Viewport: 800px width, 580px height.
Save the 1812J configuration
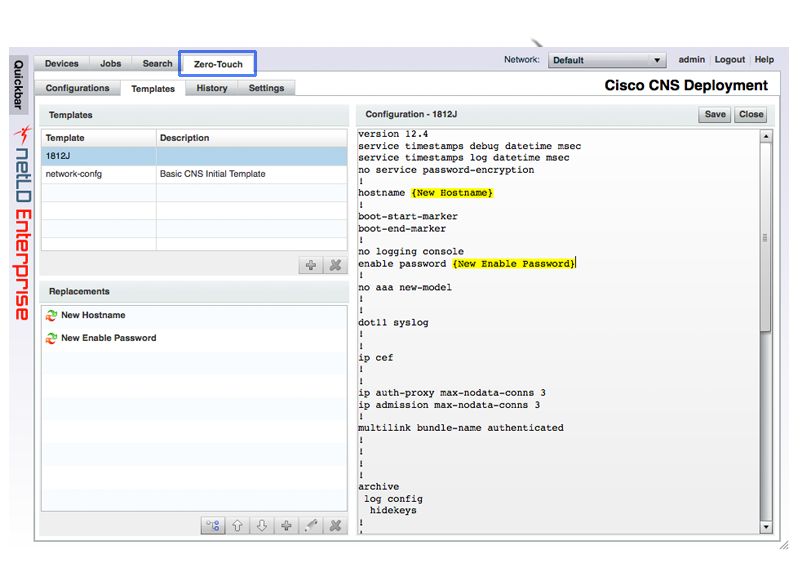715,114
